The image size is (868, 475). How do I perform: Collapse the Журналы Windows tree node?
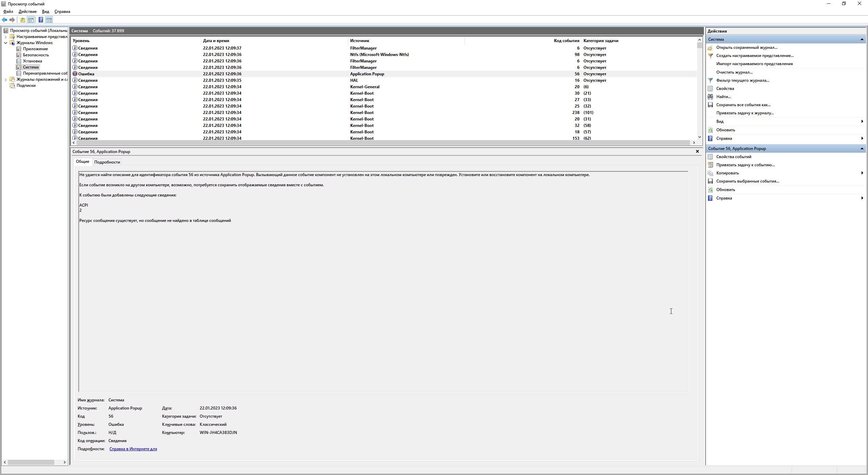(x=5, y=43)
